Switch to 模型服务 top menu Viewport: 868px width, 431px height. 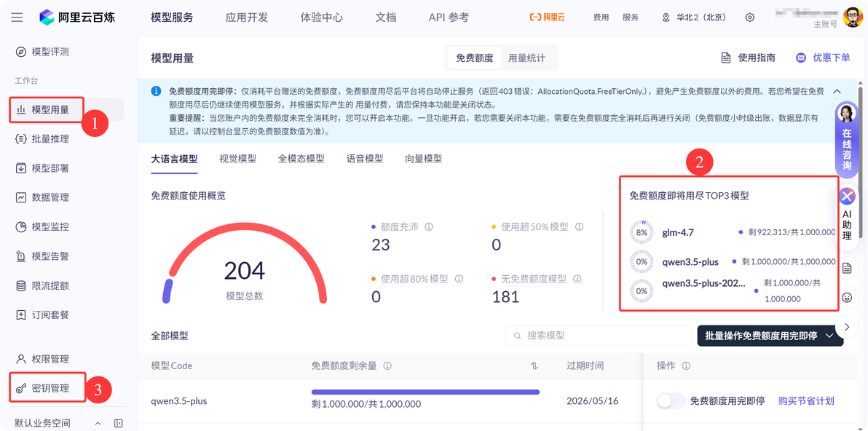pyautogui.click(x=172, y=17)
